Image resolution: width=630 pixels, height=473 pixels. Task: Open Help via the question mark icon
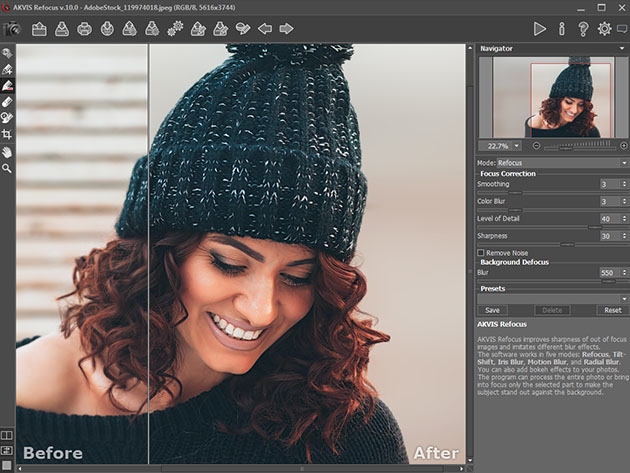click(583, 29)
